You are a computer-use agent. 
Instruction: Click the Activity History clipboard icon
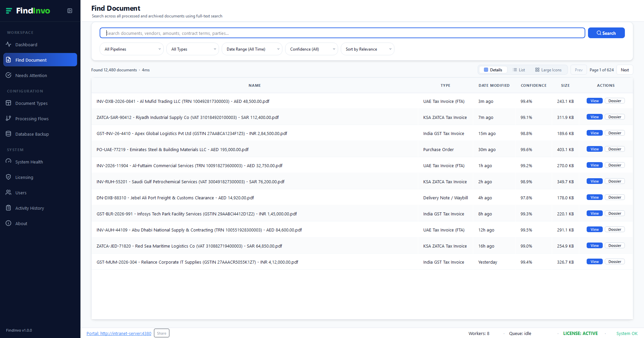click(8, 208)
